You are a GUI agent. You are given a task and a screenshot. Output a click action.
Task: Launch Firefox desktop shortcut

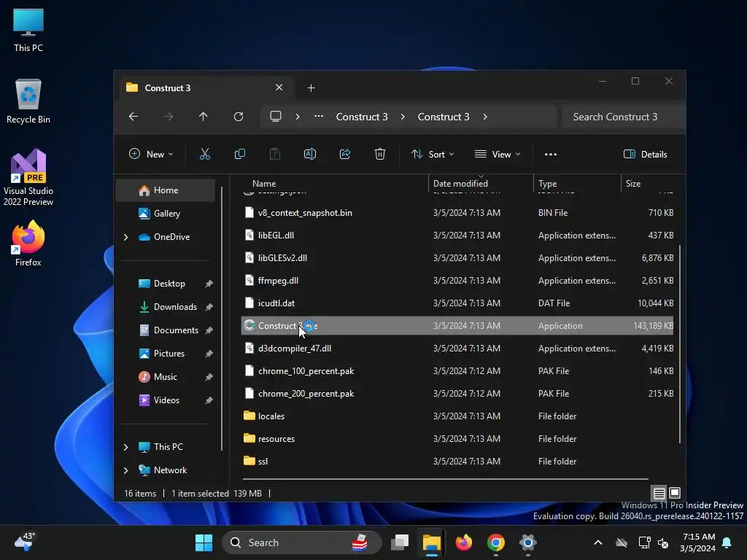click(28, 243)
